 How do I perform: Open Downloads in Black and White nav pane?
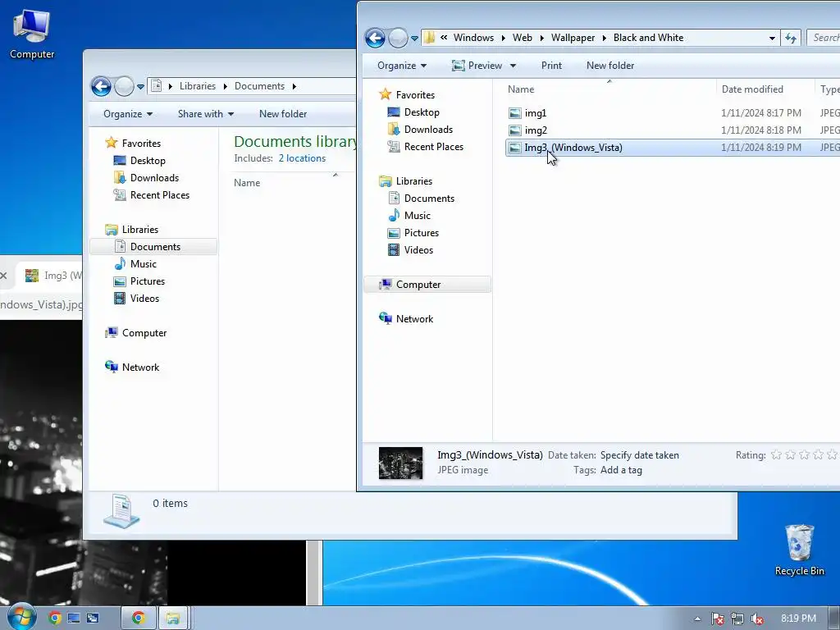coord(428,129)
